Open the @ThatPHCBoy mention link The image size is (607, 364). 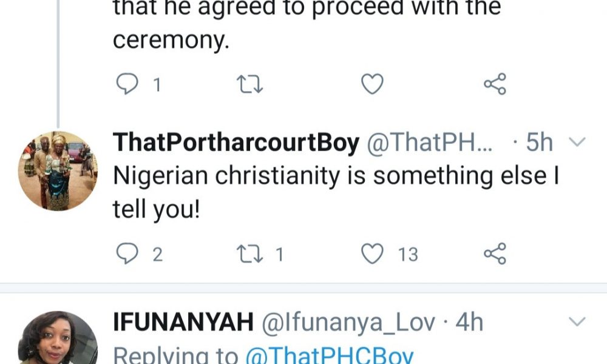[x=330, y=355]
